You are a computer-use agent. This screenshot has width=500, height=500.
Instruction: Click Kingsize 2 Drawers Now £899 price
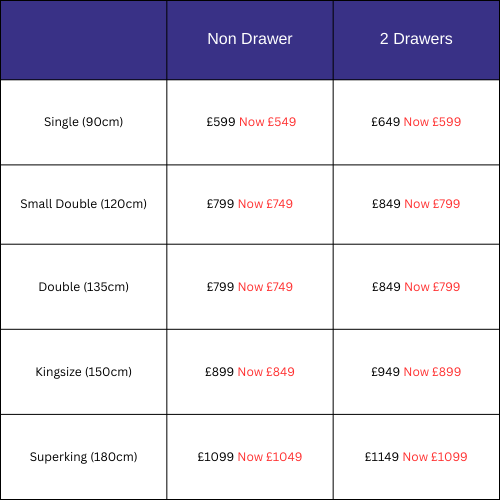pyautogui.click(x=432, y=372)
